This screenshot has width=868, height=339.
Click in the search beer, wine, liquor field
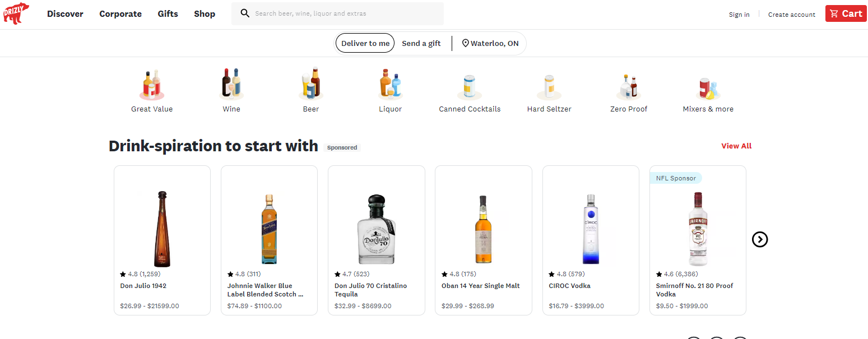coord(337,13)
